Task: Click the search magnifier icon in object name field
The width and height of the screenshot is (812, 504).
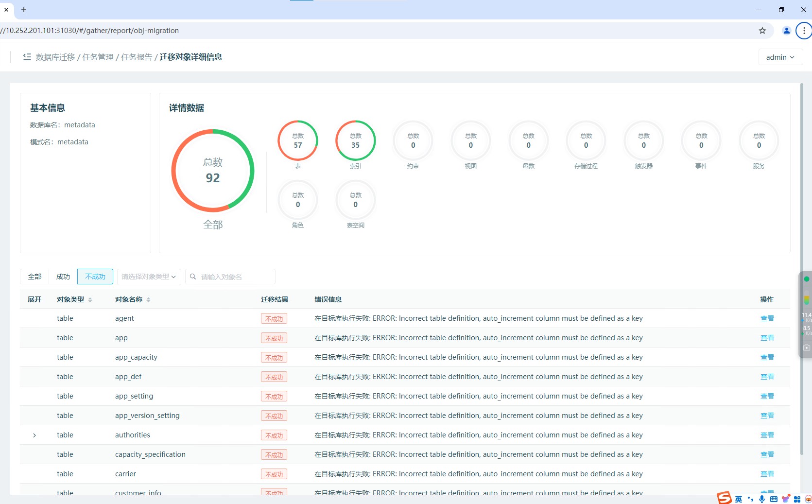Action: tap(193, 277)
